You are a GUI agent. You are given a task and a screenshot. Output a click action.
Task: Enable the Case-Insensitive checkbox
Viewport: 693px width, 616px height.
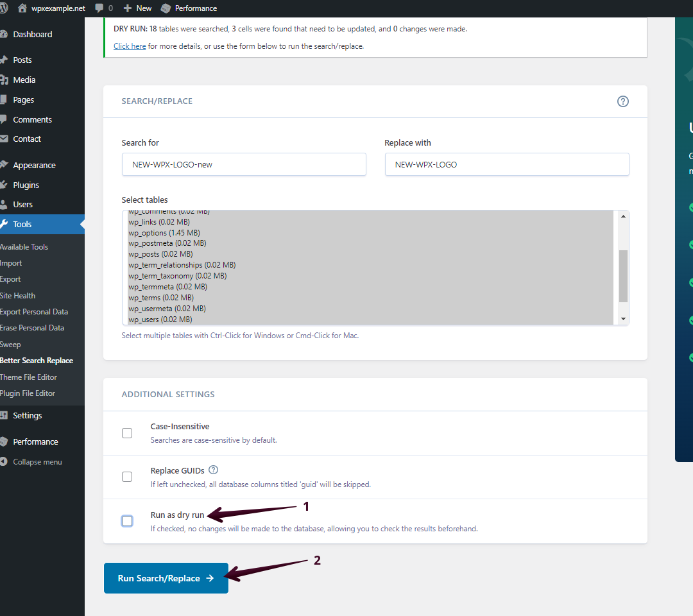pos(127,433)
